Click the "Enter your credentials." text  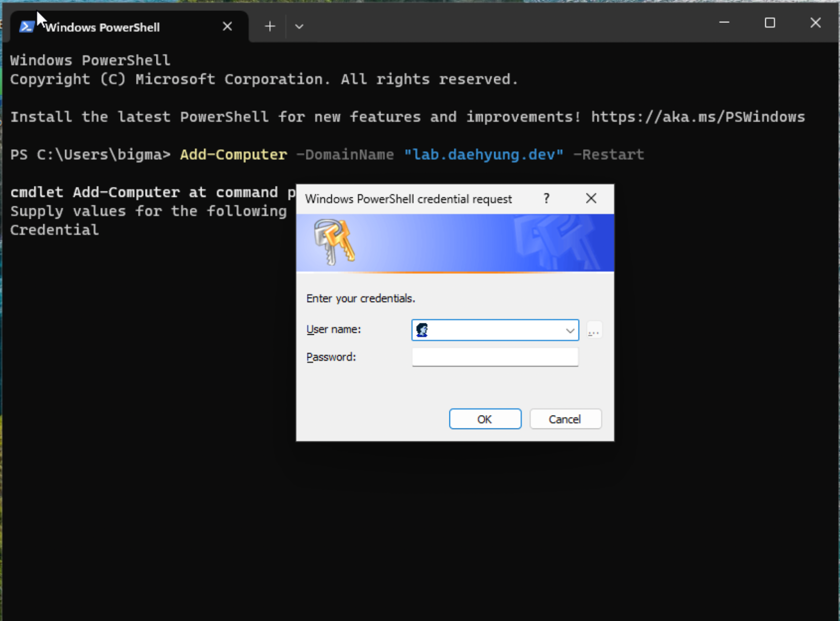[361, 299]
